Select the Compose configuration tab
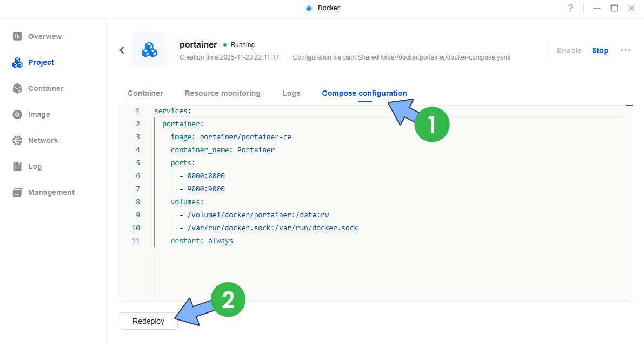 click(x=364, y=93)
